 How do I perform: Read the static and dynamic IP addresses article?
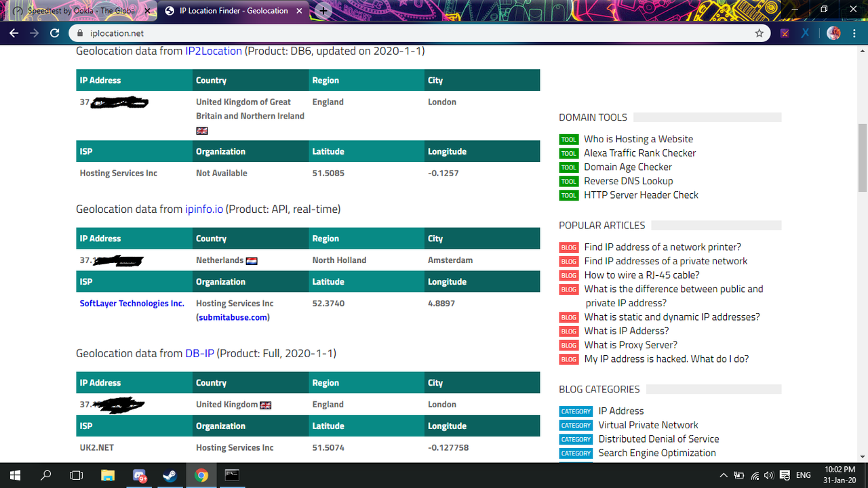click(x=672, y=317)
